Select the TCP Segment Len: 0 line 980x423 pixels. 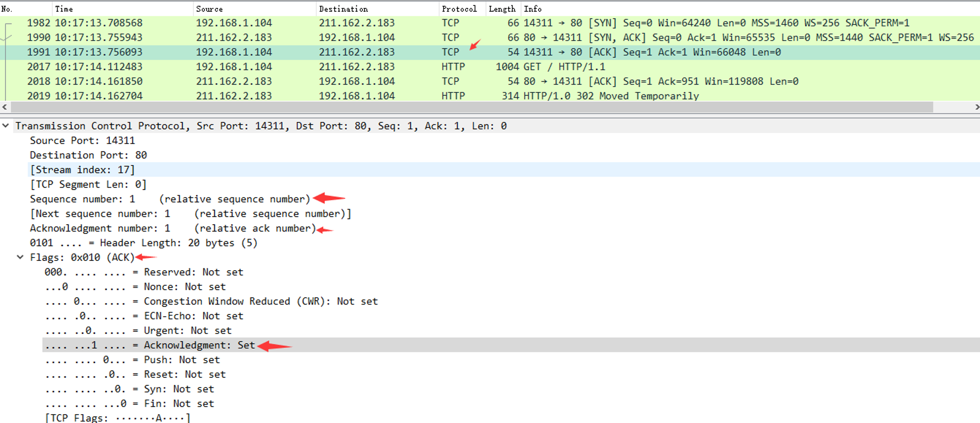[88, 185]
